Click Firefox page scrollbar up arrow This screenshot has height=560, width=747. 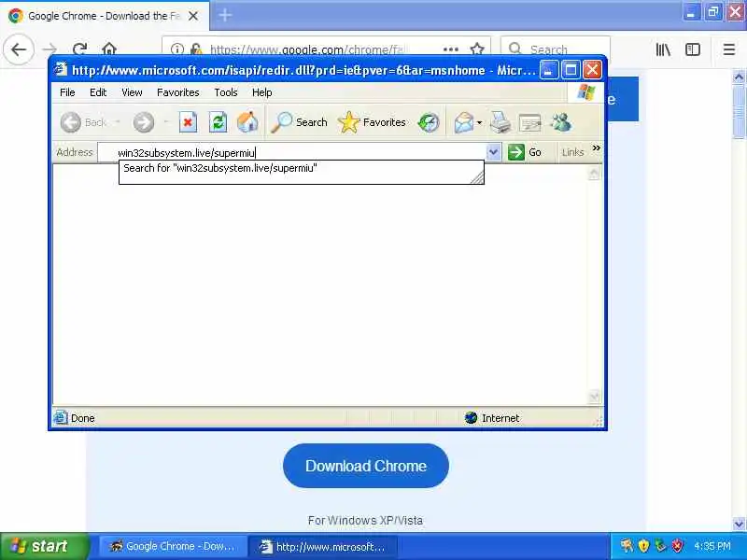739,77
